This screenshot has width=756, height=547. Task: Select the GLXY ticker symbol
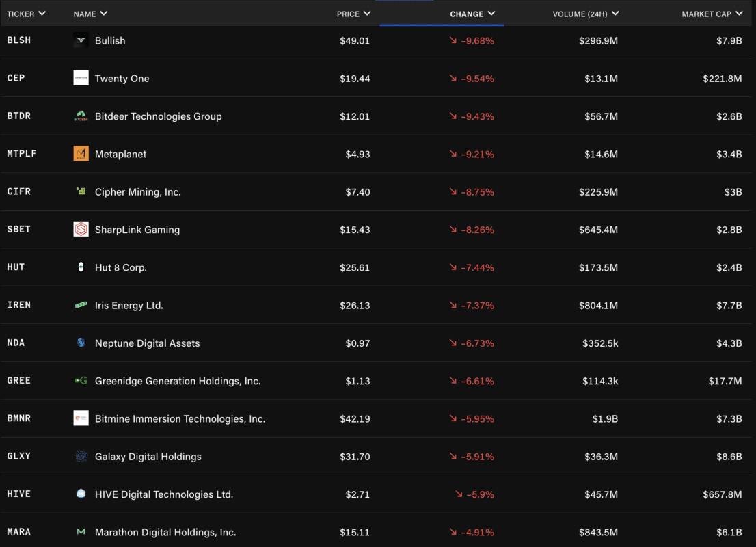click(x=19, y=456)
